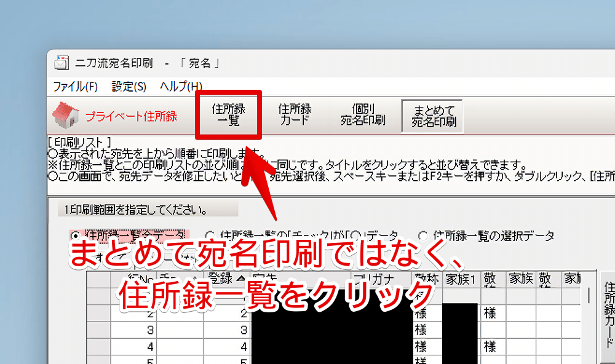Click the まとめて宛名印刷 toolbar button

click(433, 115)
